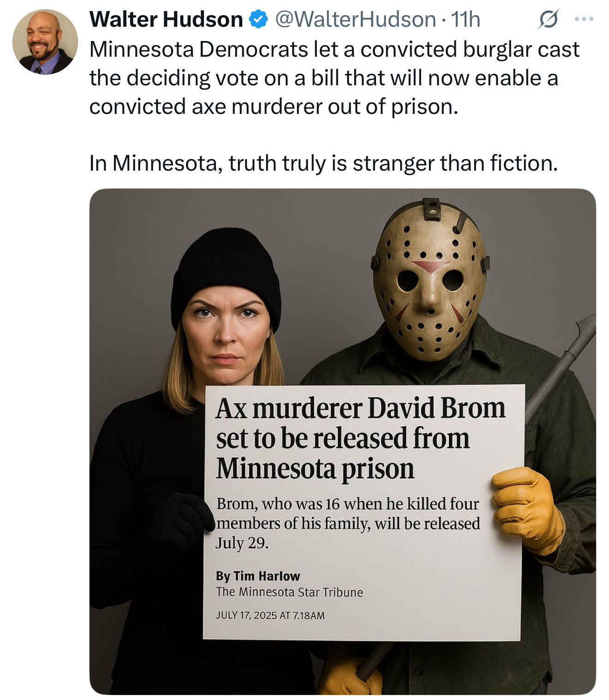Click the Walter Hudson display name
609x700 pixels.
[x=166, y=19]
